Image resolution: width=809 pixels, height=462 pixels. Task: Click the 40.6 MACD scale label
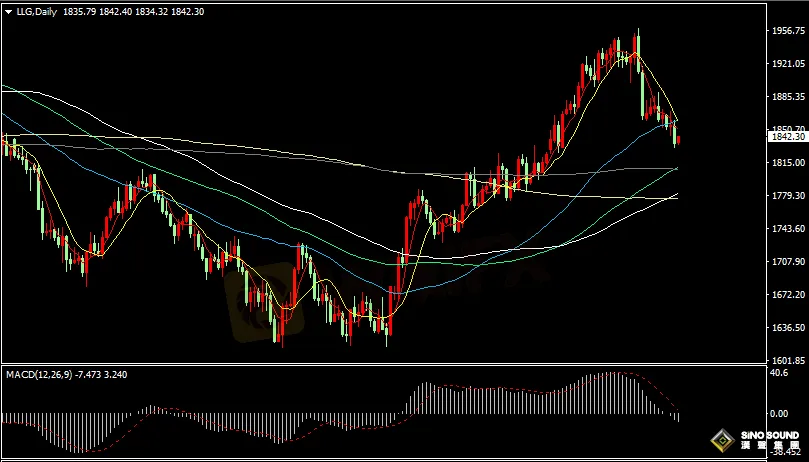778,373
